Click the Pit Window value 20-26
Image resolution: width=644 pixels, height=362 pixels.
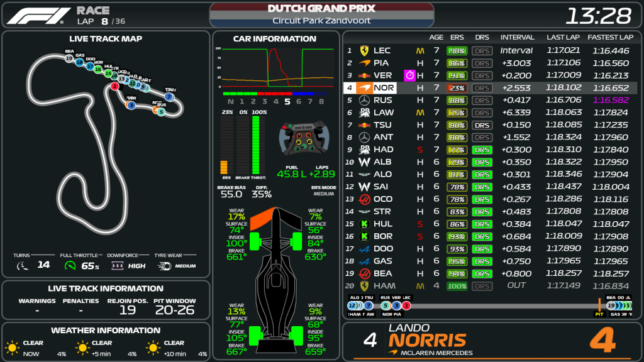tap(175, 310)
